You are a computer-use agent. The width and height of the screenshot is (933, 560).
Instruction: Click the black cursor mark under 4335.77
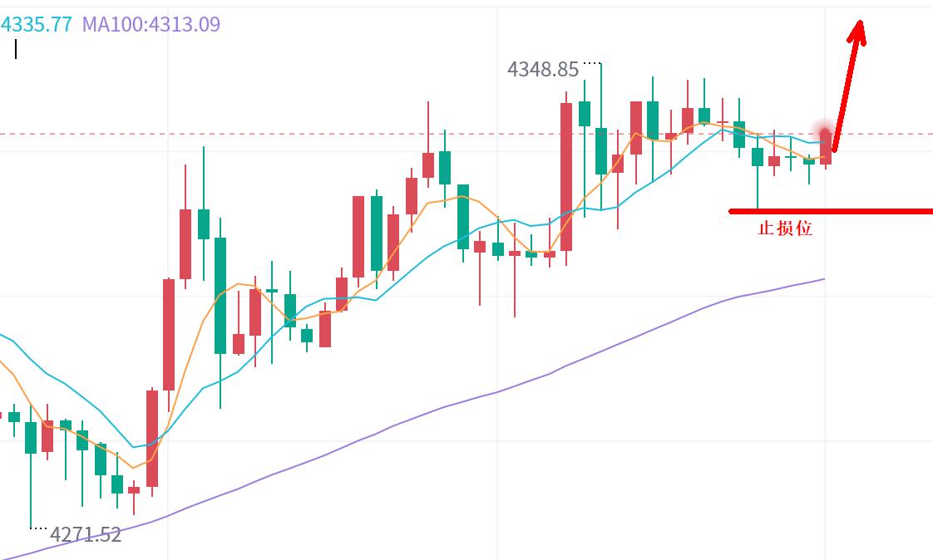point(16,49)
